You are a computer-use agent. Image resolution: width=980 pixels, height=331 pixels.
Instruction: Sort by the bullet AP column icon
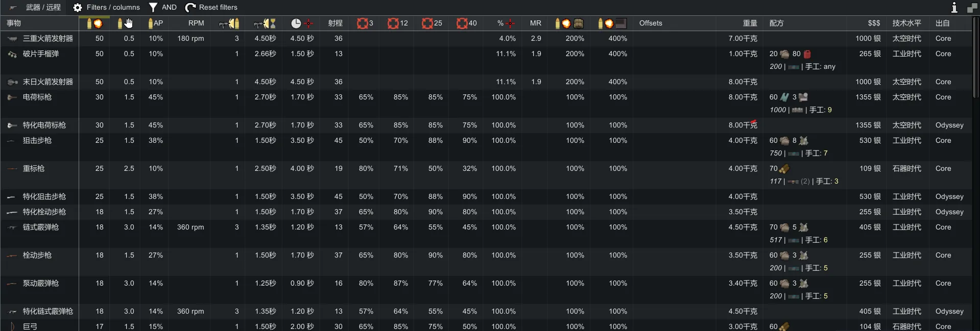point(155,23)
